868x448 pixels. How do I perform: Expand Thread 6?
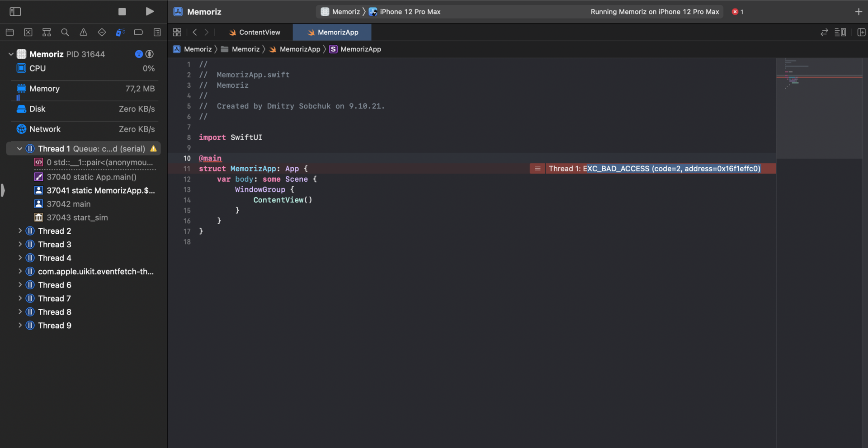pyautogui.click(x=20, y=285)
